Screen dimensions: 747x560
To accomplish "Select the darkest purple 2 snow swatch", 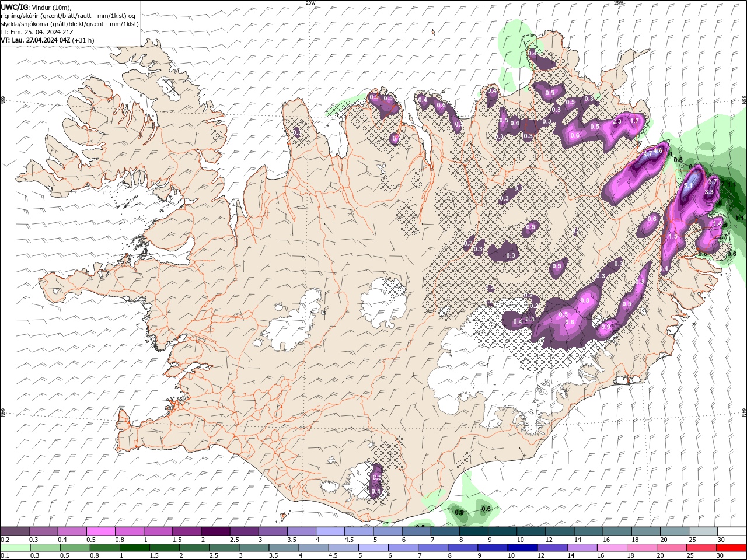I will [x=215, y=531].
